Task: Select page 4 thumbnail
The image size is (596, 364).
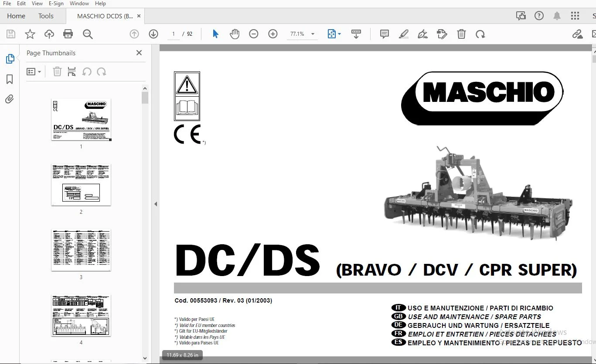Action: tap(81, 315)
